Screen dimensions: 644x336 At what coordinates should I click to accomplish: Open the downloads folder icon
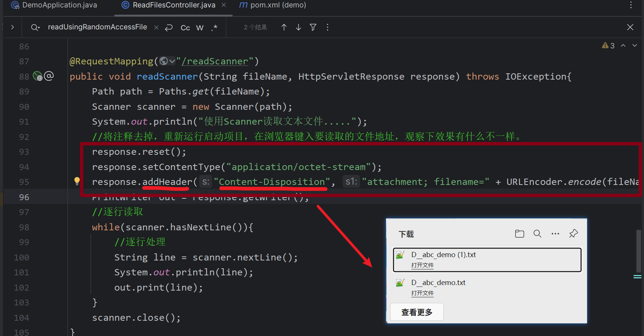click(519, 234)
